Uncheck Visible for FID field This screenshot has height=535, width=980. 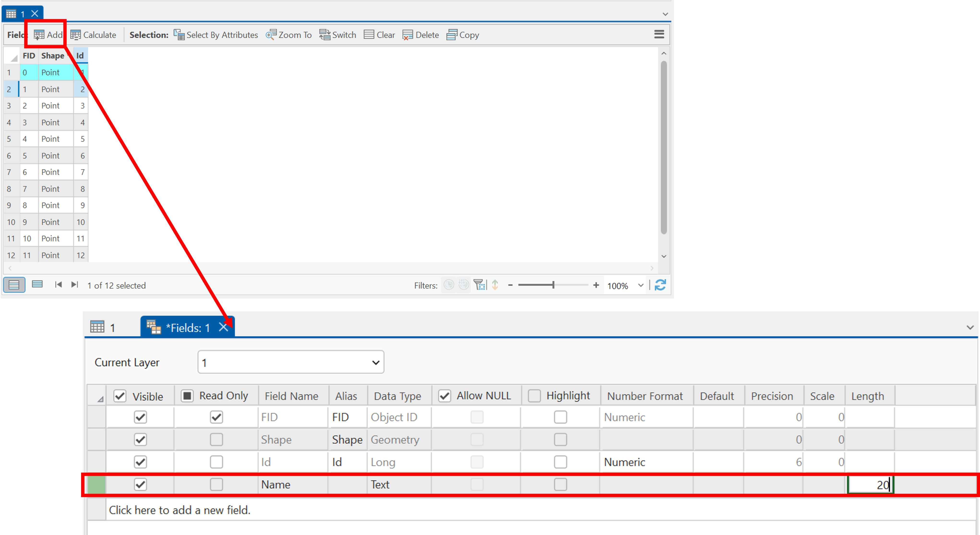[x=140, y=417]
